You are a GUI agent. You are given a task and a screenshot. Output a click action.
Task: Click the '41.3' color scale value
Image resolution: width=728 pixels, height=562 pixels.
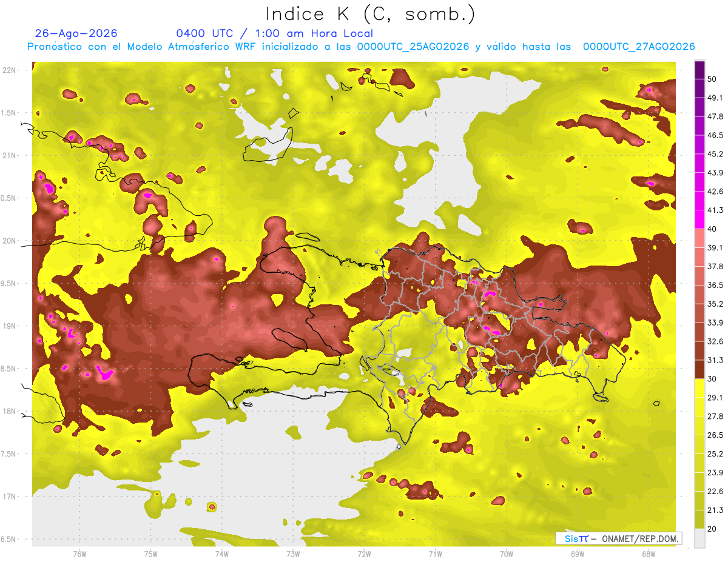tap(715, 210)
